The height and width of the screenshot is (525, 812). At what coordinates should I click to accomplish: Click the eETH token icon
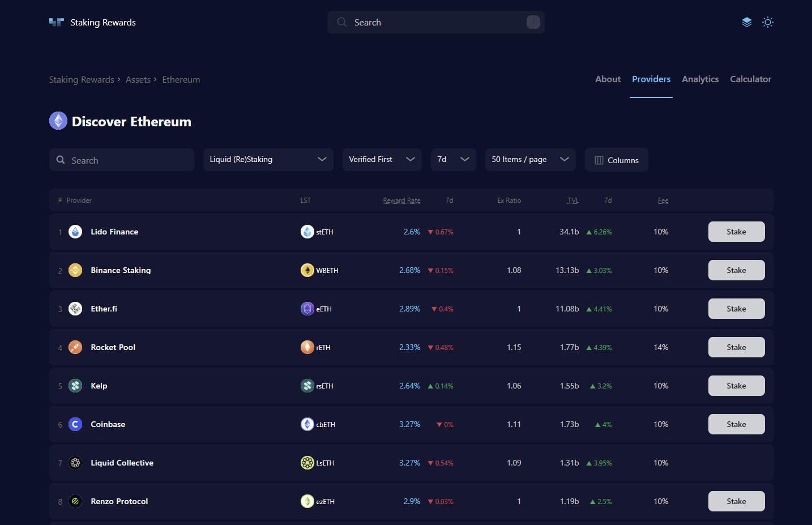pos(307,309)
